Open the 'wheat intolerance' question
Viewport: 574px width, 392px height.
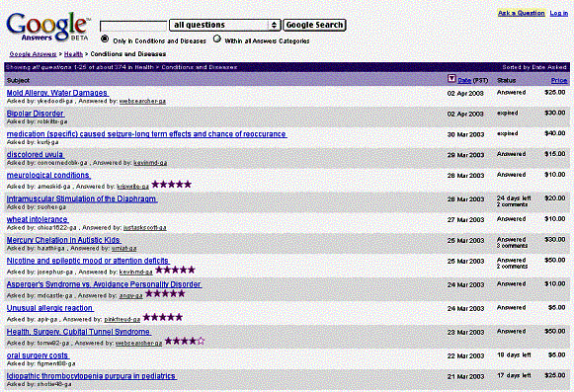(38, 219)
